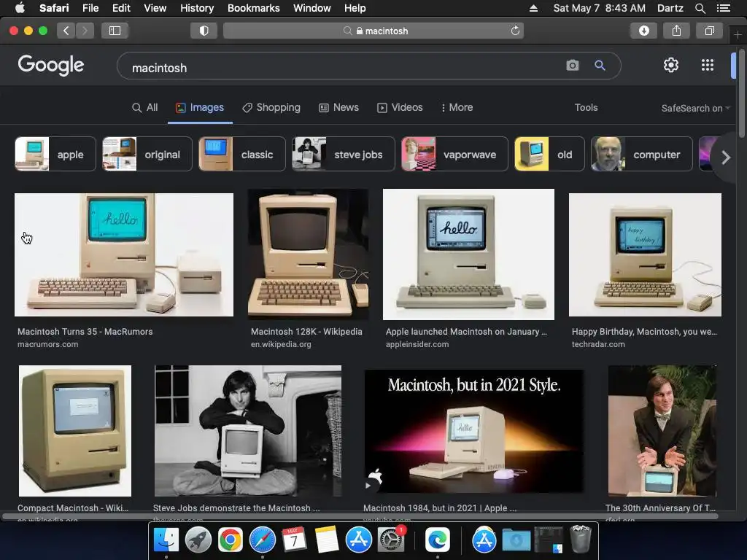Screen dimensions: 747x560
Task: Open Notes from the Dock
Action: pos(326,540)
